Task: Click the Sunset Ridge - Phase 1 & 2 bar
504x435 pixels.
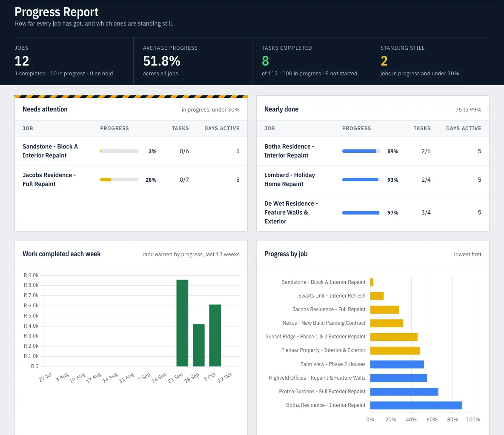Action: (394, 337)
